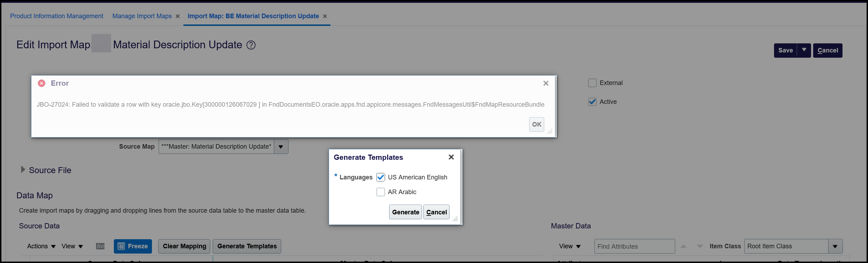Check the AR Arabic language
The height and width of the screenshot is (263, 868).
pos(381,192)
